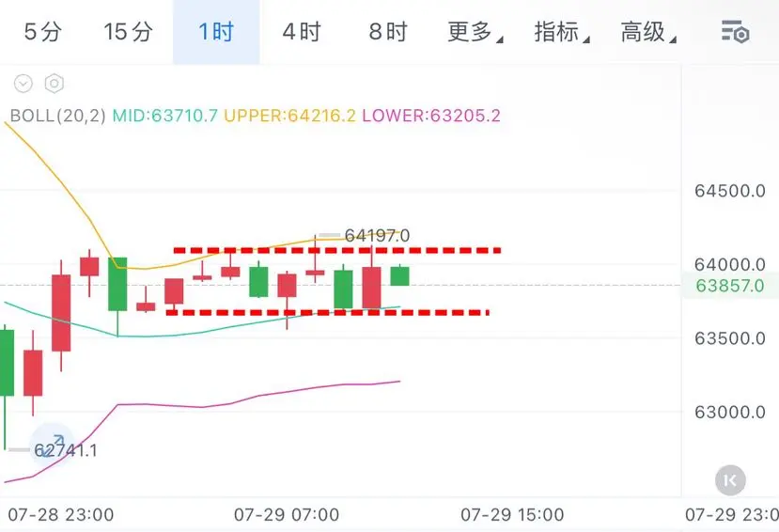Click the LOWER:63205.2 value
Screen dimensions: 779x532
pos(431,116)
